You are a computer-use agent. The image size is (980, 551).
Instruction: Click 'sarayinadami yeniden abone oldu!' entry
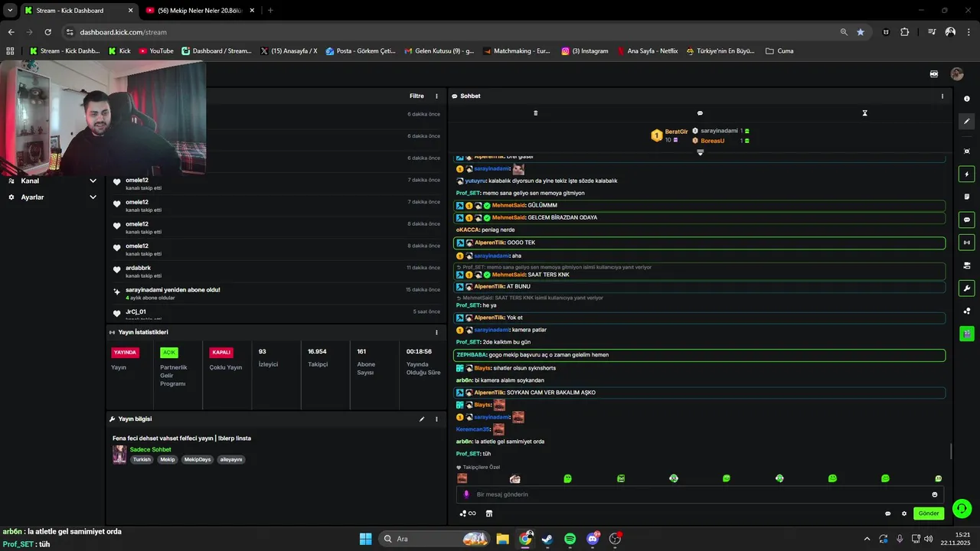(276, 293)
